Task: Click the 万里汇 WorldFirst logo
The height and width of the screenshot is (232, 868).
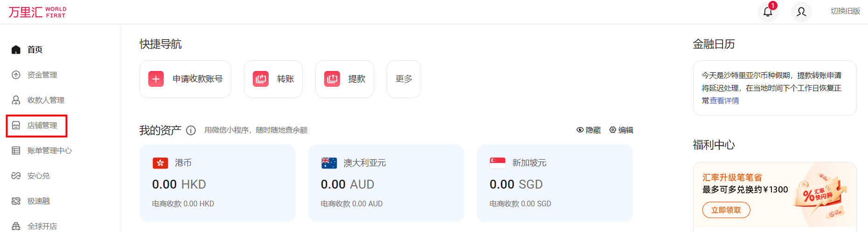Action: [x=37, y=12]
